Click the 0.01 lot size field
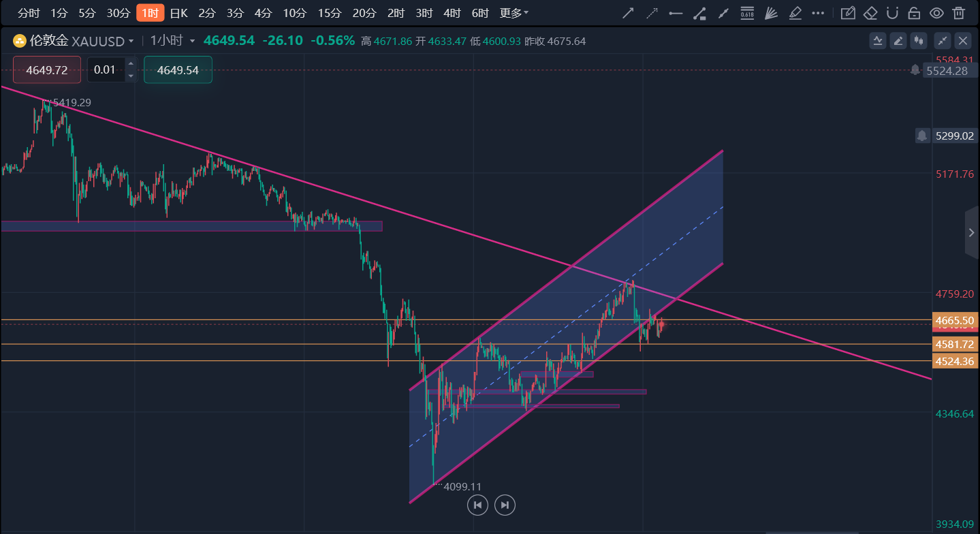Viewport: 980px width, 534px height. pos(106,70)
